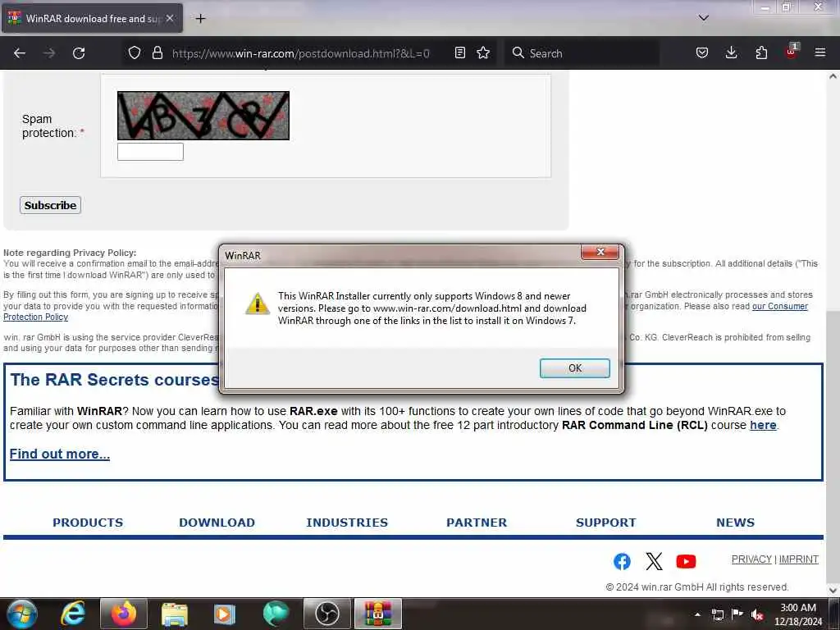Show hidden system tray icons
Viewport: 840px width, 630px height.
(x=697, y=614)
